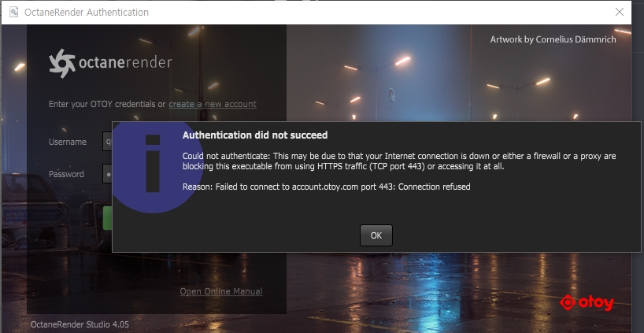Open the 'create a new account' link
Image resolution: width=644 pixels, height=333 pixels.
pyautogui.click(x=213, y=104)
